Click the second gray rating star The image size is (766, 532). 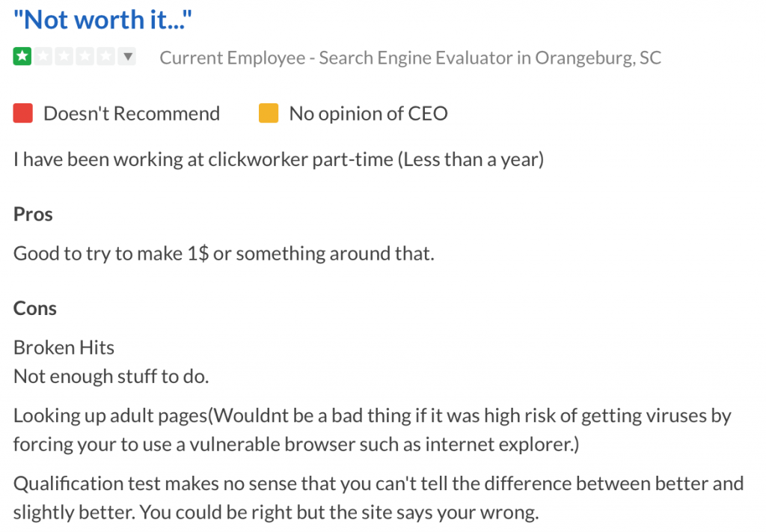(43, 57)
